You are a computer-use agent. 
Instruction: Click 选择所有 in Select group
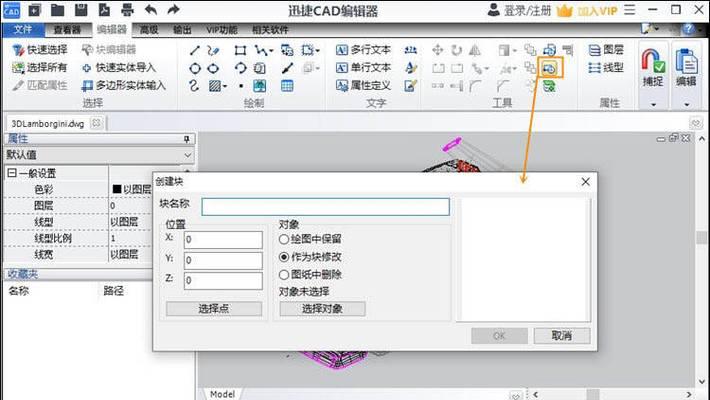coord(40,67)
